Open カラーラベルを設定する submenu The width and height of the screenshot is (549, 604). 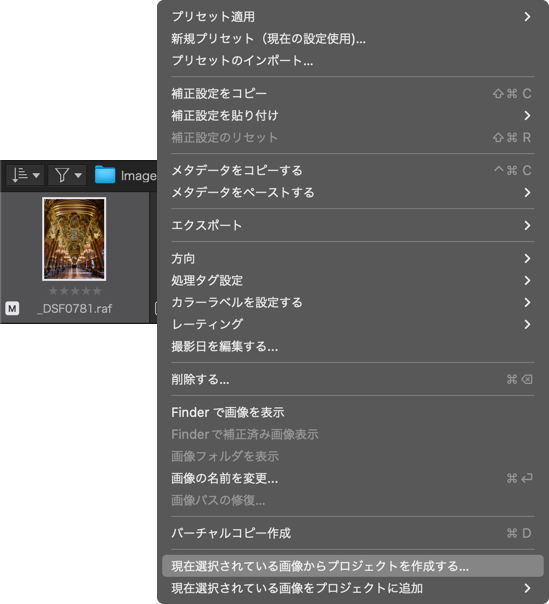click(x=351, y=302)
